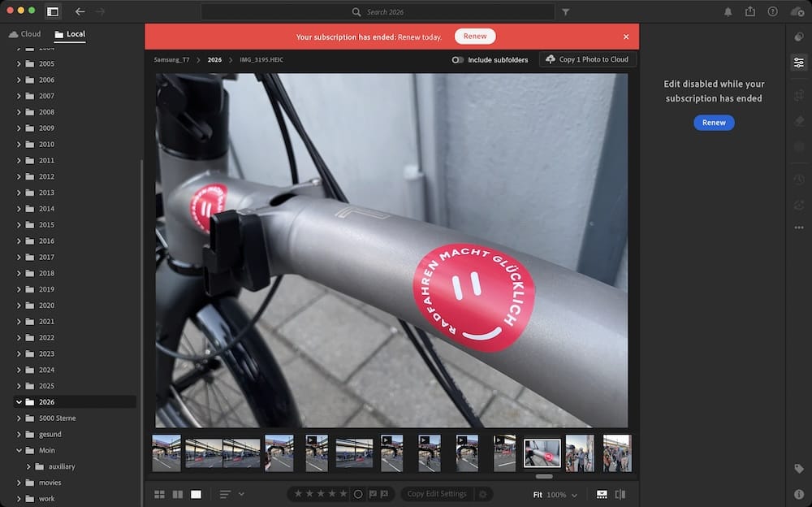This screenshot has width=812, height=507.
Task: Switch to photo grid view
Action: (159, 494)
